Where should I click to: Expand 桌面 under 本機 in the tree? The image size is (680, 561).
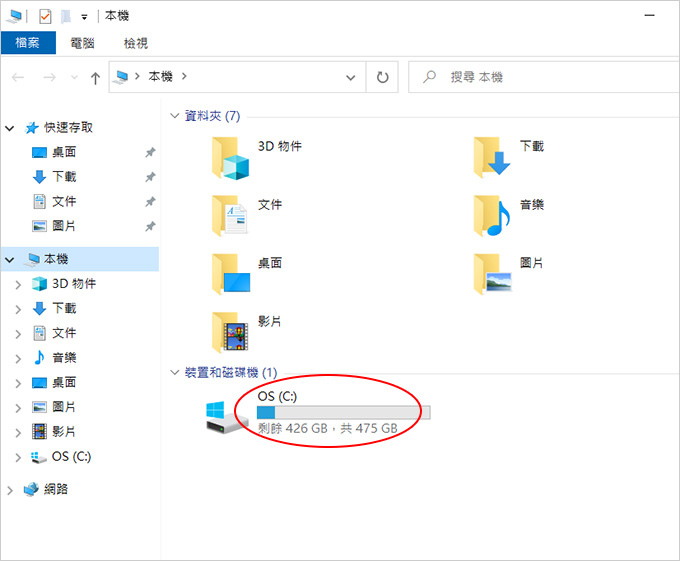(18, 384)
